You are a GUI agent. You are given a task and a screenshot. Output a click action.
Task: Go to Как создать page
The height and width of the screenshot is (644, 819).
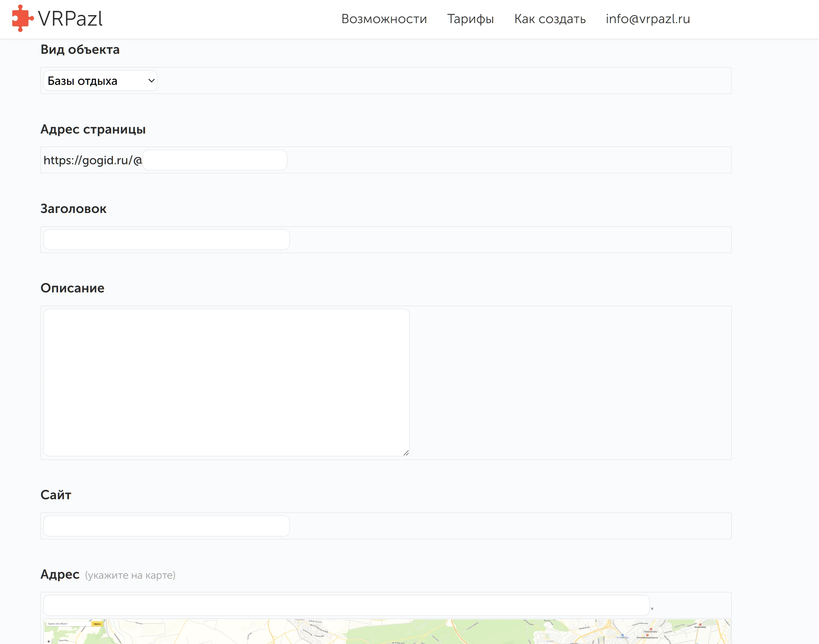click(550, 19)
